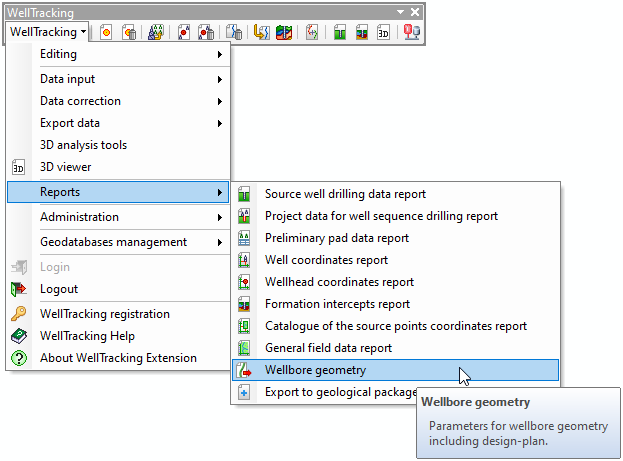Click the green help book icon
The width and height of the screenshot is (623, 461).
click(x=19, y=336)
